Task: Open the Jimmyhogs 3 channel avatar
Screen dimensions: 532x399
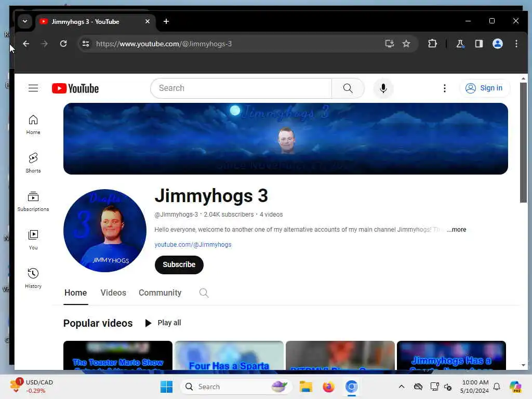Action: [x=105, y=231]
